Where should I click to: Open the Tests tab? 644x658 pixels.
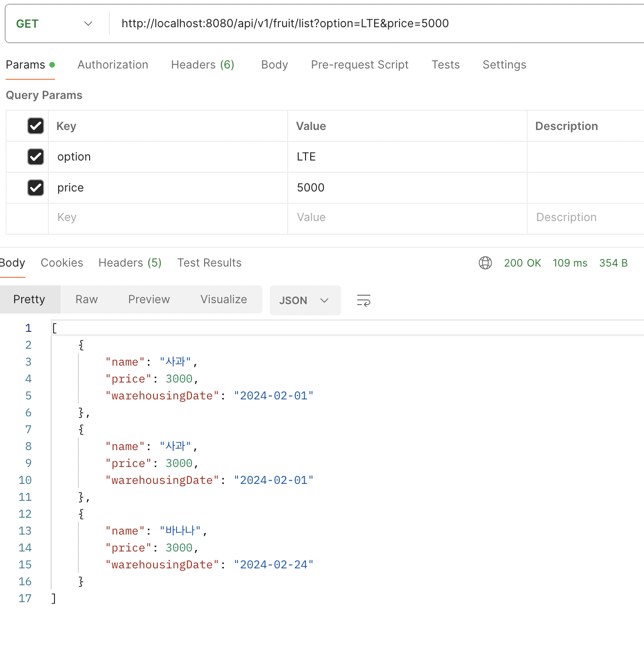445,65
